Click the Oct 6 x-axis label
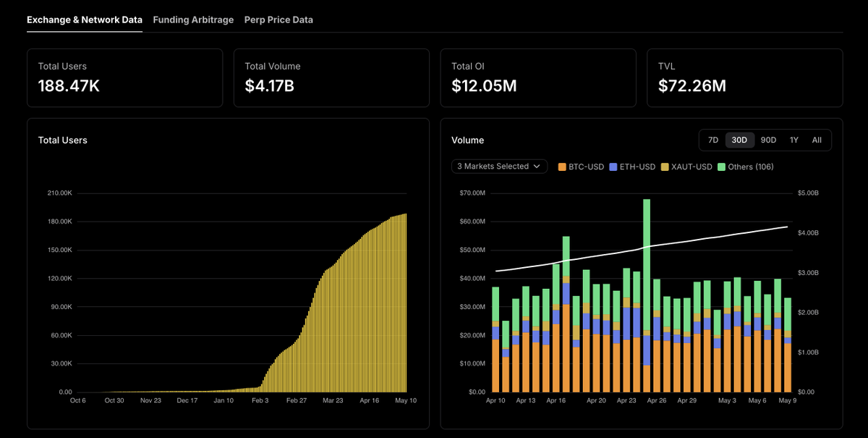Image resolution: width=868 pixels, height=438 pixels. pyautogui.click(x=77, y=400)
